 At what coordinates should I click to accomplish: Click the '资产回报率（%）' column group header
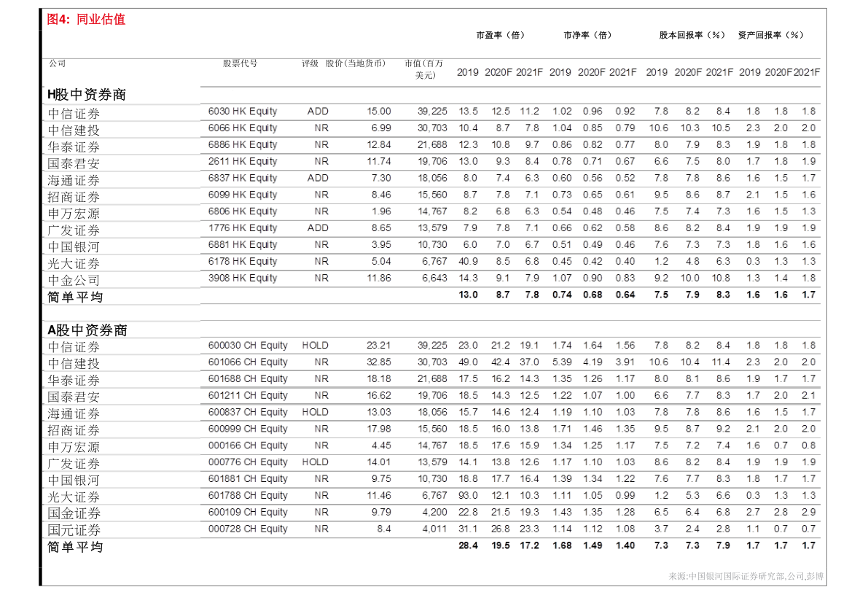[770, 35]
